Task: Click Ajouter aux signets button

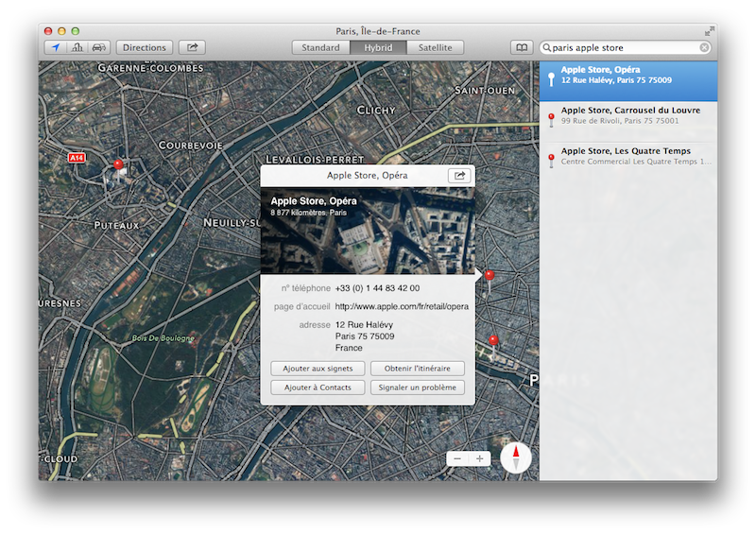Action: [318, 368]
